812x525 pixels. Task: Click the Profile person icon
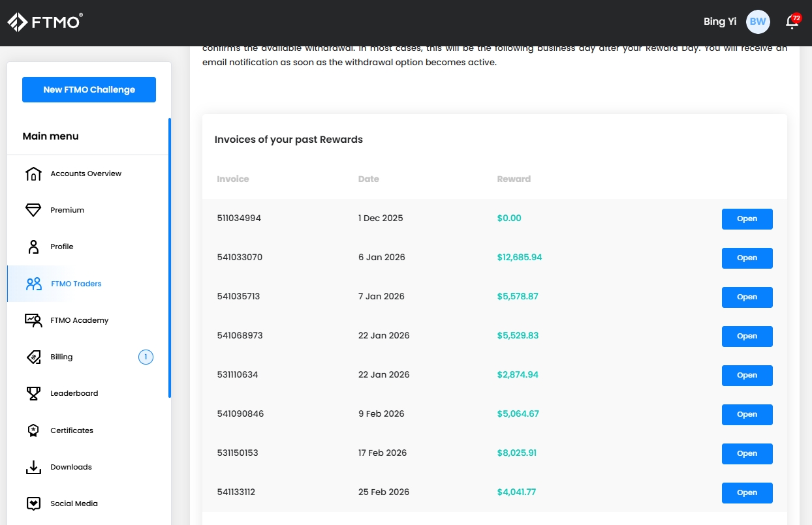33,247
